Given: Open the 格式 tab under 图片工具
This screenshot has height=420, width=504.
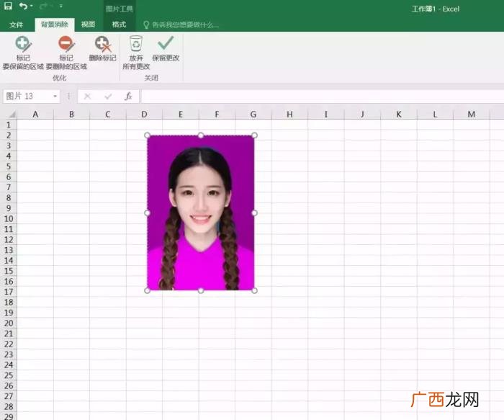Looking at the screenshot, I should [x=119, y=24].
